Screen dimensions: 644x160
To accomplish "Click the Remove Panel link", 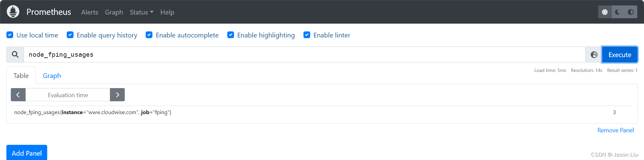I will coord(615,130).
